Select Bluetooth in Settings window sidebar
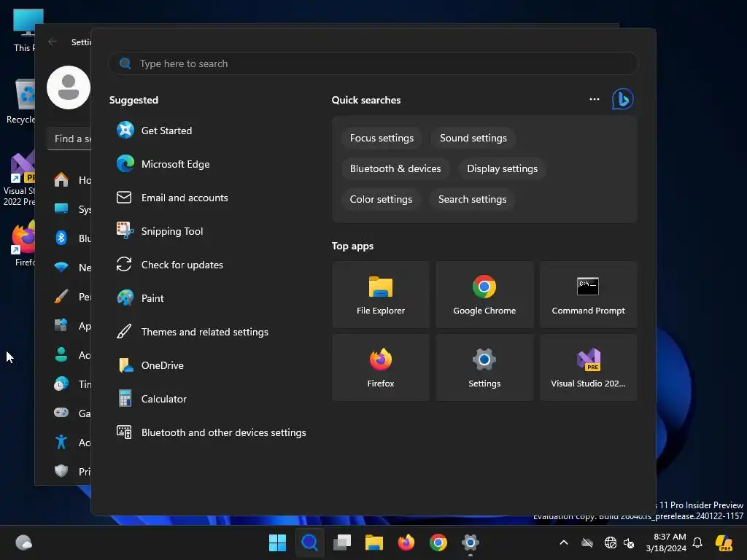The height and width of the screenshot is (560, 747). [71, 238]
